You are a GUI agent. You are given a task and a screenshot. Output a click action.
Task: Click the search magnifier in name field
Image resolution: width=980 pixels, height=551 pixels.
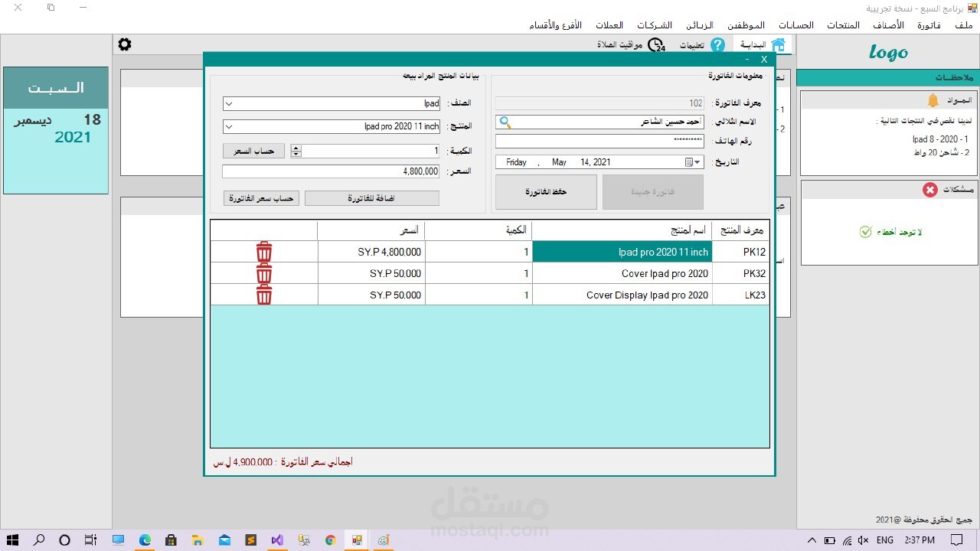[x=505, y=122]
